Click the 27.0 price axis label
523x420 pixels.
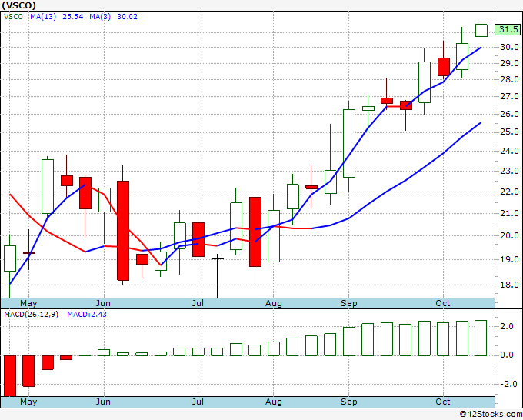coord(509,97)
